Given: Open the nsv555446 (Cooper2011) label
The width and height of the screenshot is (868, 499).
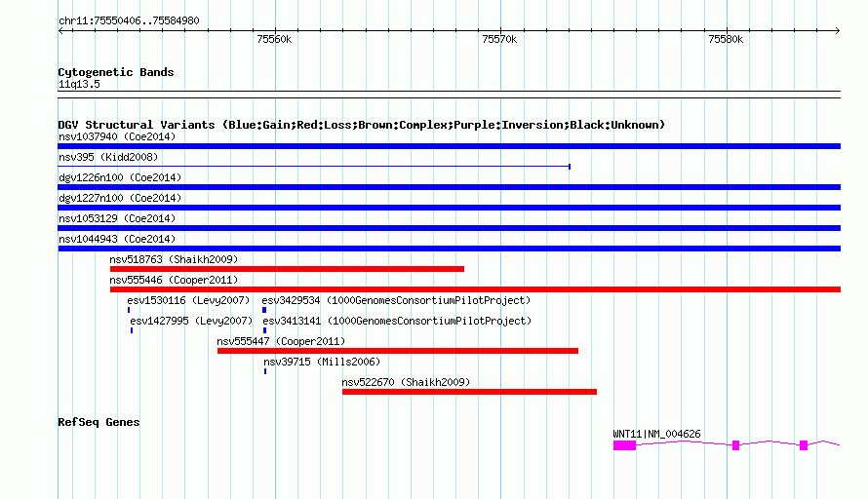Looking at the screenshot, I should [x=174, y=280].
